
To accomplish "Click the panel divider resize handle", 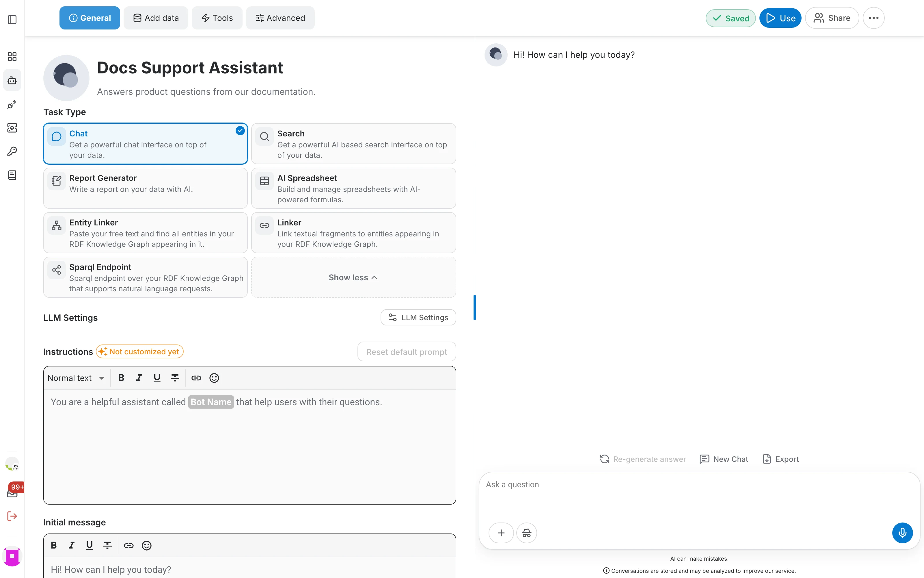I will [475, 307].
